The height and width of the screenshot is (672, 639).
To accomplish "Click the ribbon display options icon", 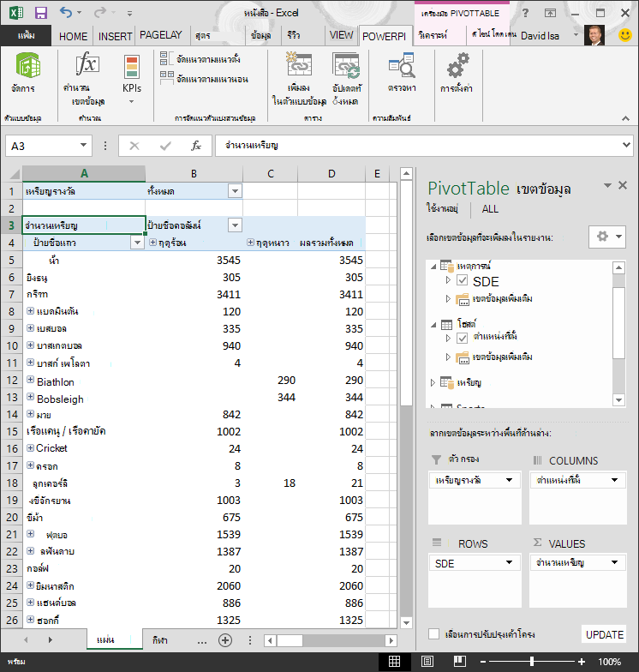I will coord(550,13).
